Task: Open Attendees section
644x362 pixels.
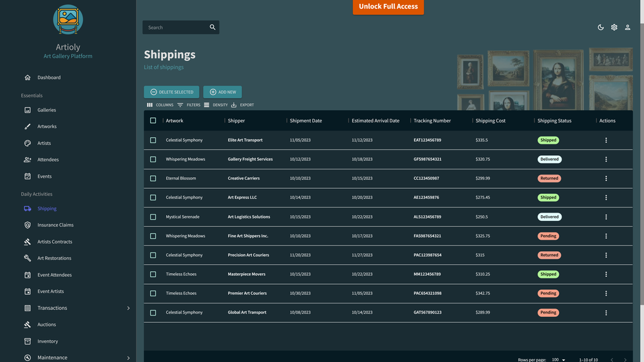Action: click(48, 160)
